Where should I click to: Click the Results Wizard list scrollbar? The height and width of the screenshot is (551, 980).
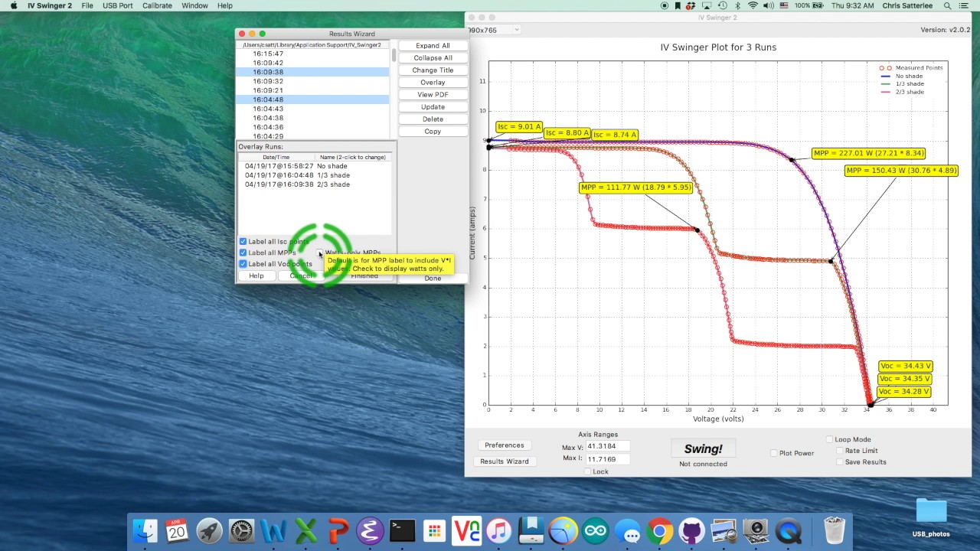pos(394,55)
